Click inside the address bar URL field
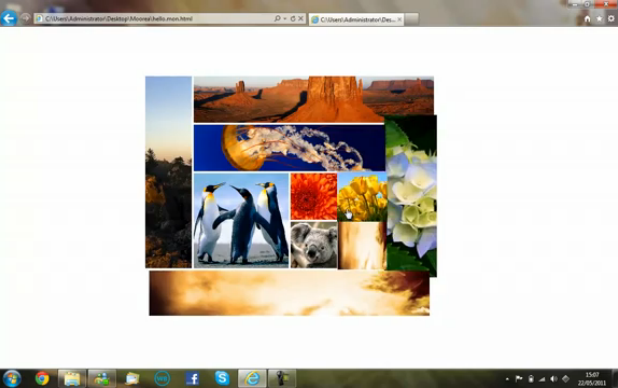This screenshot has height=388, width=618. (154, 19)
